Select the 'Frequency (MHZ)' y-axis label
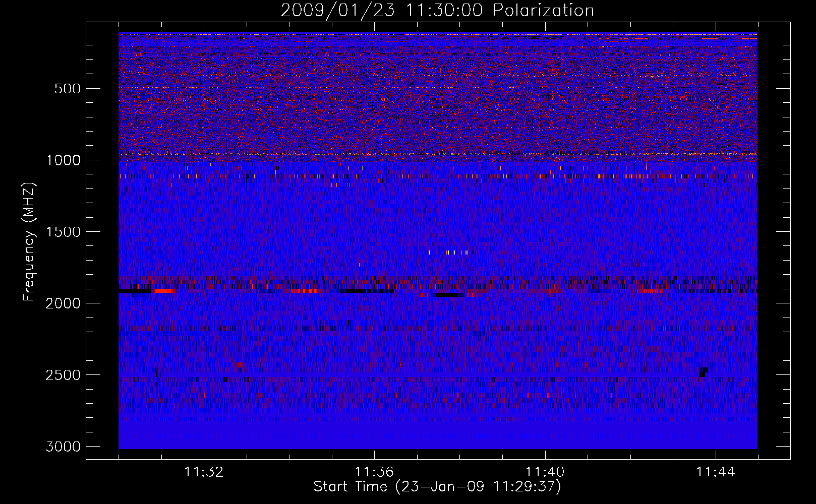 (x=29, y=242)
